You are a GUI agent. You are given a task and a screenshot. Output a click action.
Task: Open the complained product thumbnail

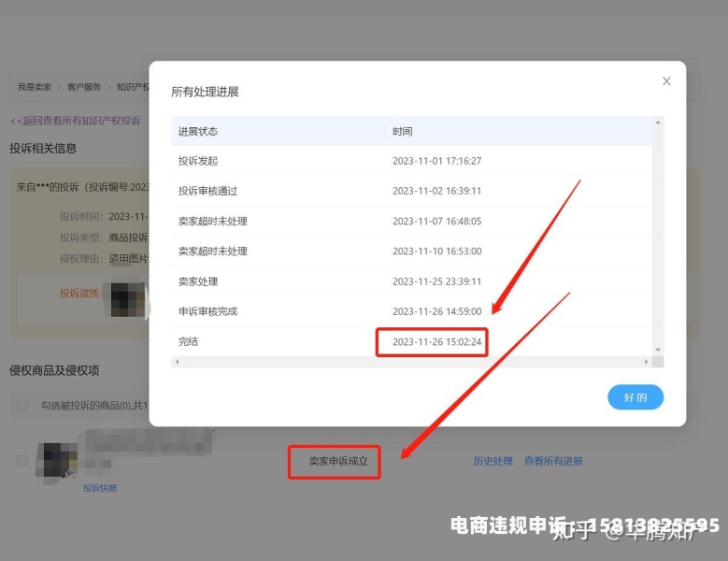click(57, 462)
